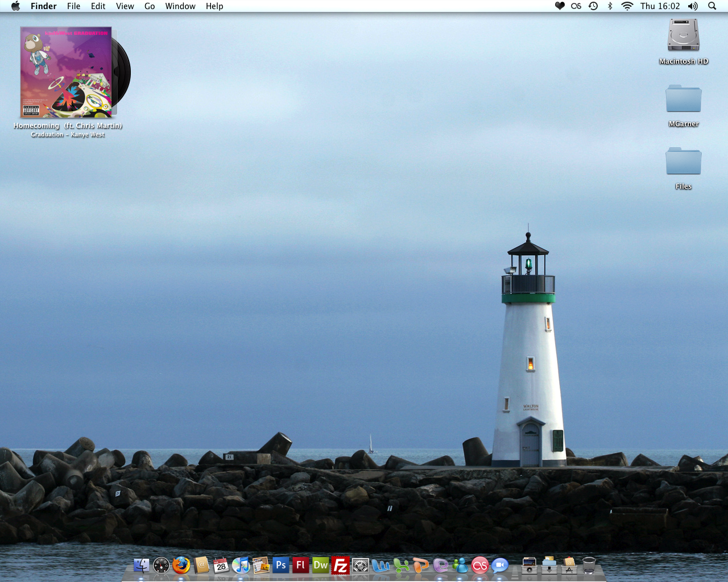Open the Finder application menu

point(44,6)
